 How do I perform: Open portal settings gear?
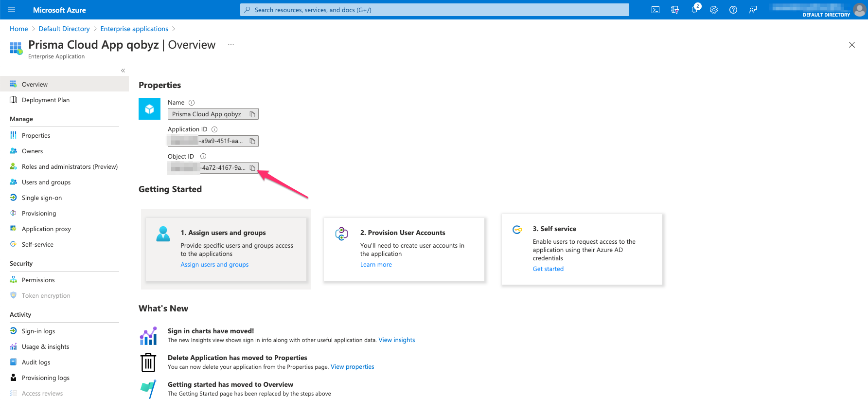[714, 10]
